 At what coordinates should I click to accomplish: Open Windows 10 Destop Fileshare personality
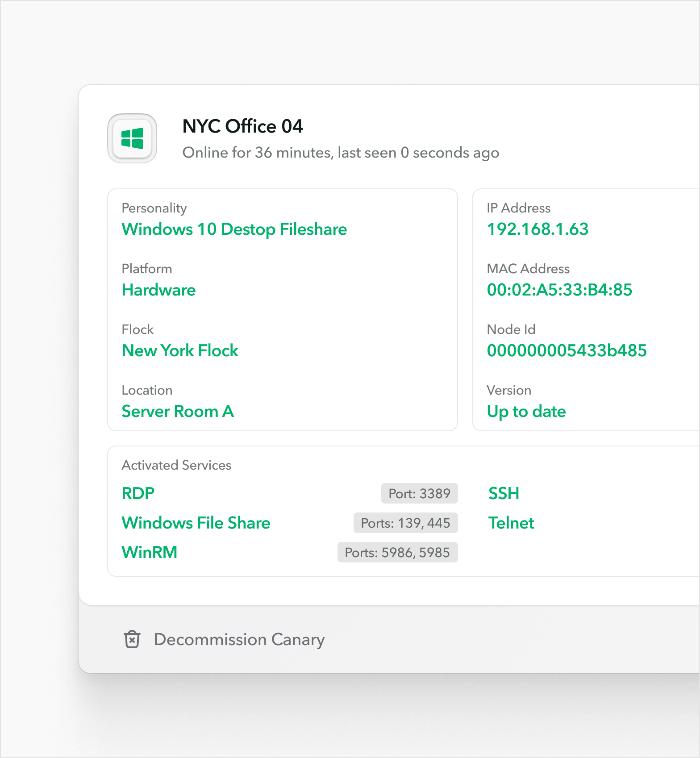click(x=234, y=229)
